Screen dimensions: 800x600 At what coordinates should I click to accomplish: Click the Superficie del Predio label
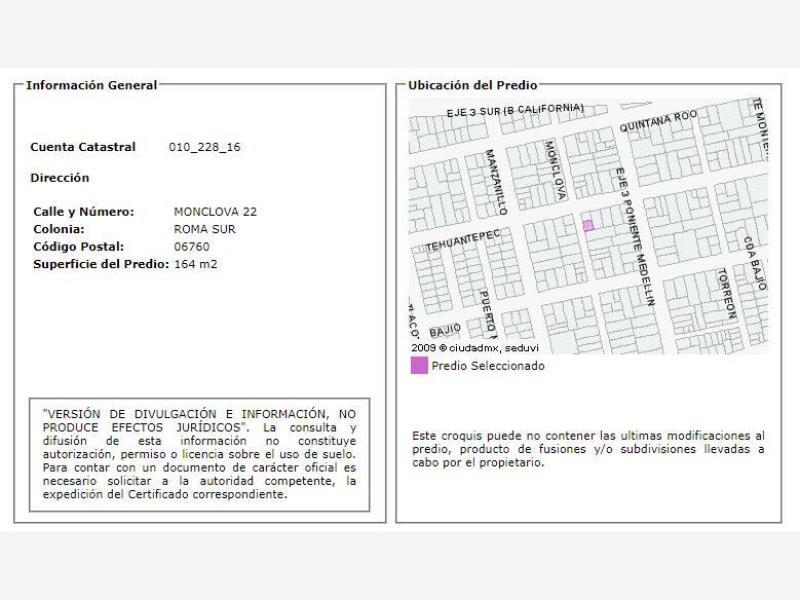(x=101, y=264)
